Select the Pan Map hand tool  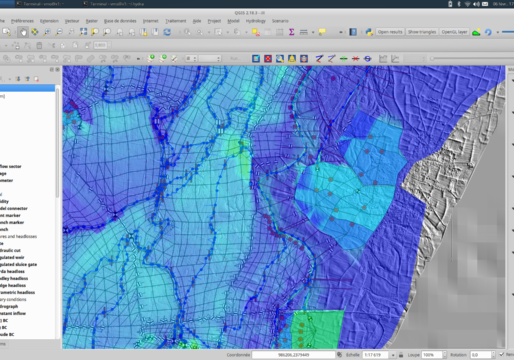point(23,32)
